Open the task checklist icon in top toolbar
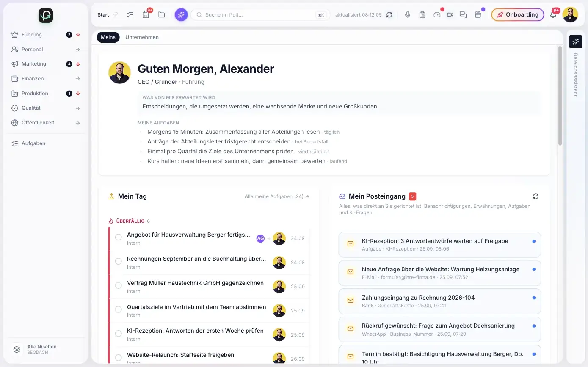588x367 pixels. click(x=130, y=15)
